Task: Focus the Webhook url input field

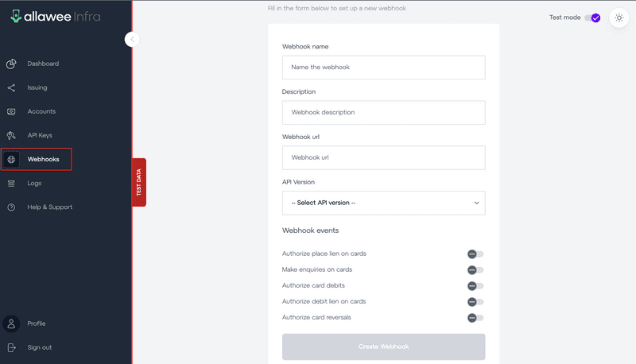Action: point(384,157)
